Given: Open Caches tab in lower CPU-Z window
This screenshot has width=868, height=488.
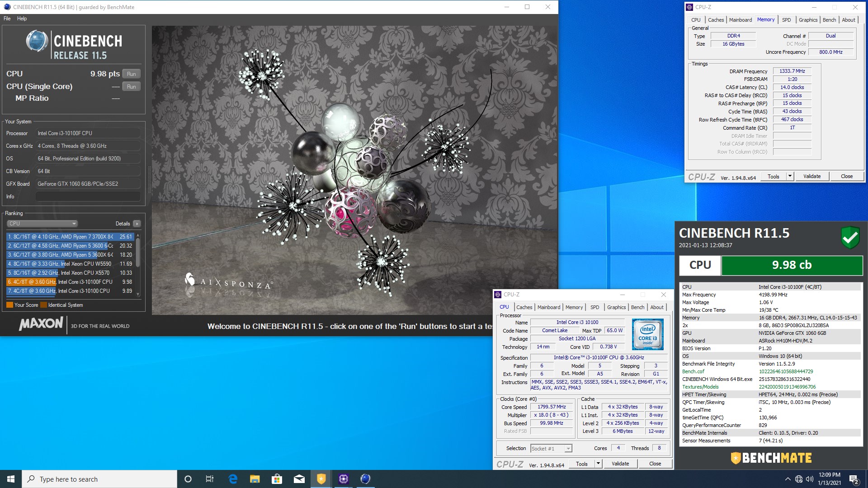Looking at the screenshot, I should [x=524, y=307].
